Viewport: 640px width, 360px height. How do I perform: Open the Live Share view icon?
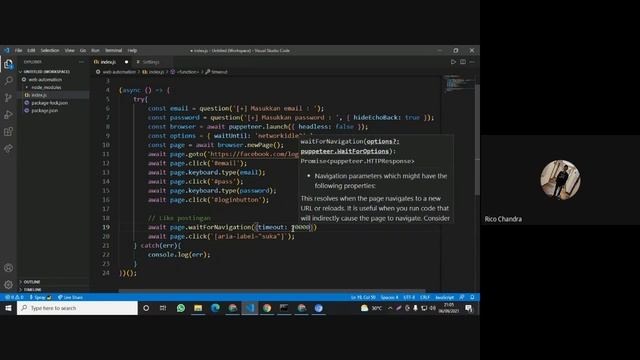[x=9, y=148]
